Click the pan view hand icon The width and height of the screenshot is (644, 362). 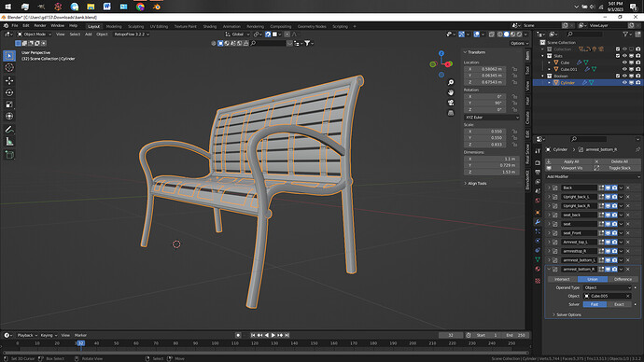click(x=451, y=92)
